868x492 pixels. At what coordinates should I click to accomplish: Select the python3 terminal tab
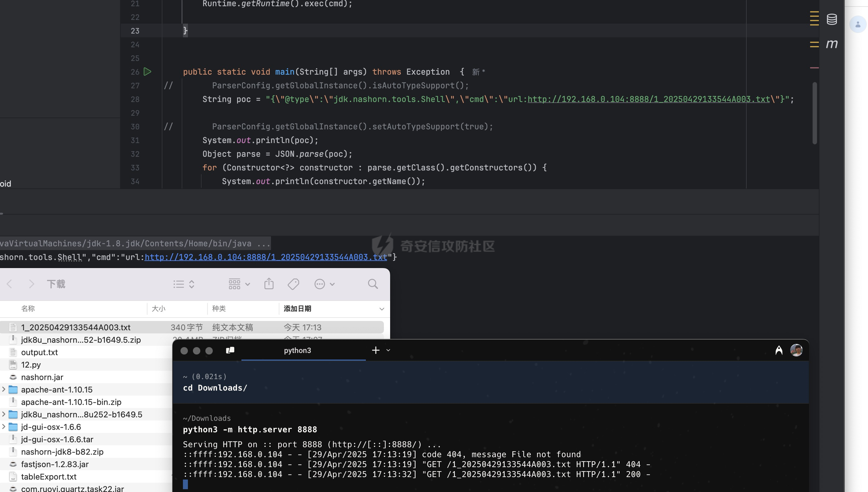[297, 350]
